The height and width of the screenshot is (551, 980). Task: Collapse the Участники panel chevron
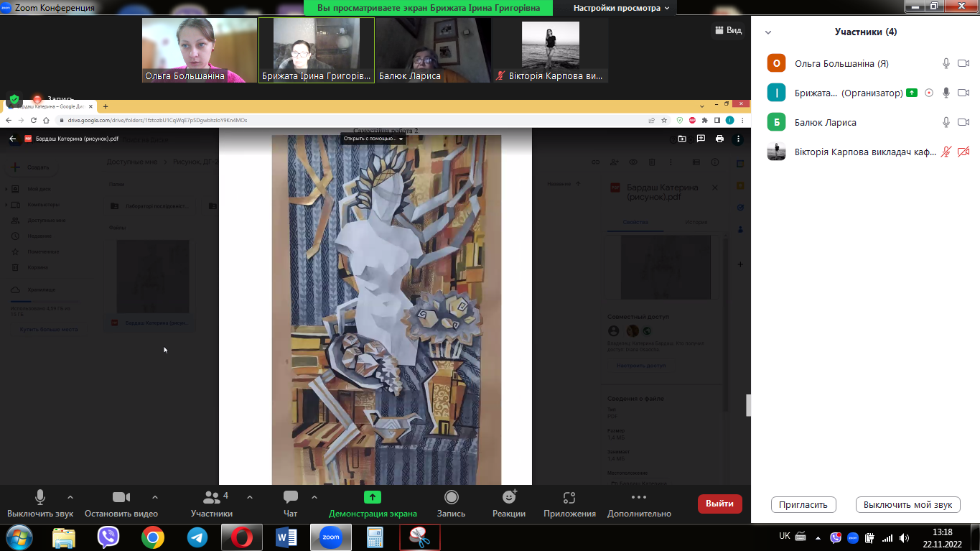click(768, 32)
